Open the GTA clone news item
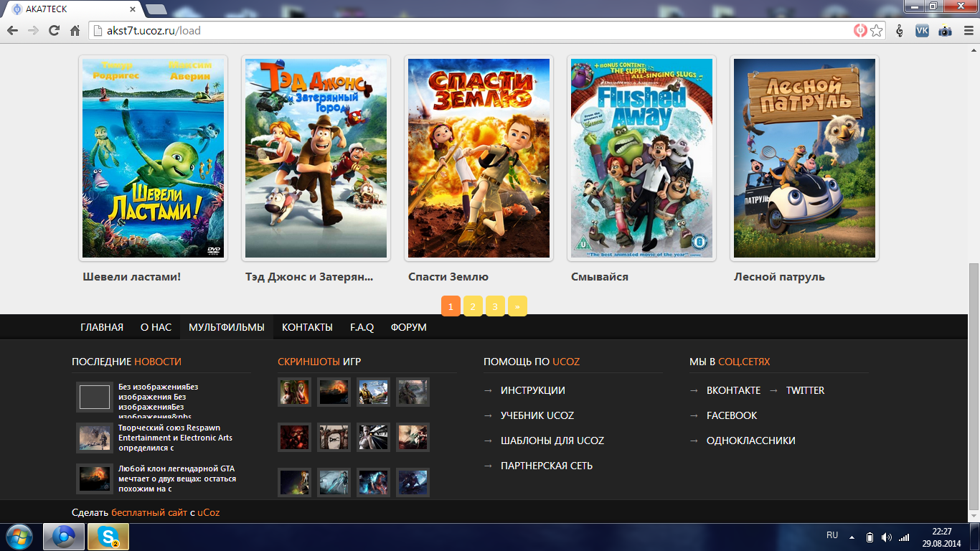980x551 pixels. click(177, 479)
